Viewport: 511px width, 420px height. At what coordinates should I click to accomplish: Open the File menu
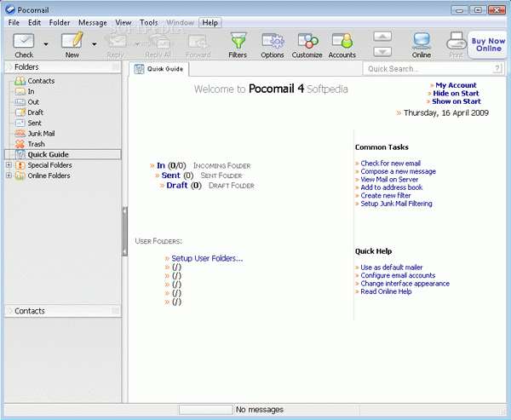pos(14,22)
